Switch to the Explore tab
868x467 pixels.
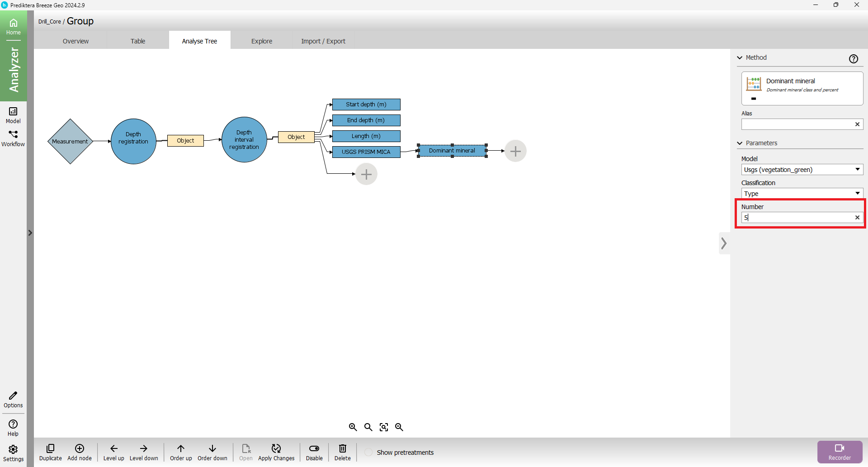(x=262, y=41)
